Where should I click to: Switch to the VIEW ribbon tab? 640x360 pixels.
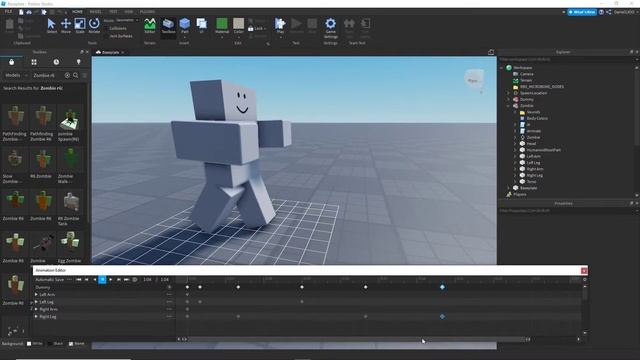(129, 12)
